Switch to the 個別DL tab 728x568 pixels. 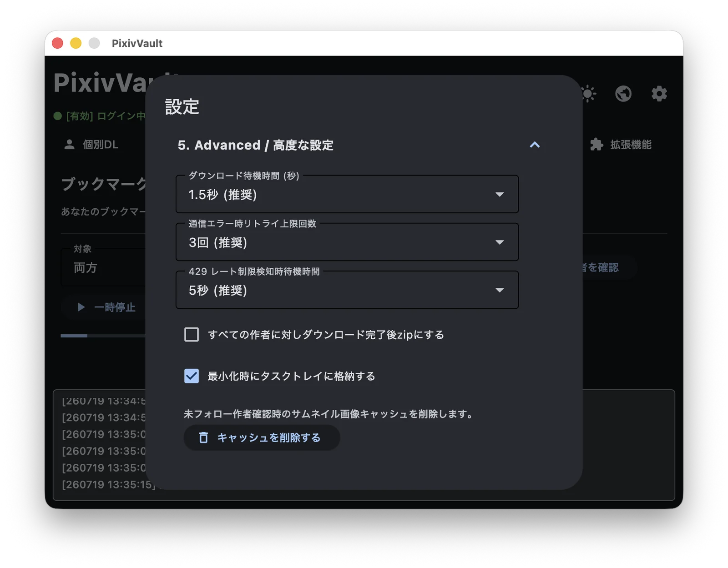91,145
